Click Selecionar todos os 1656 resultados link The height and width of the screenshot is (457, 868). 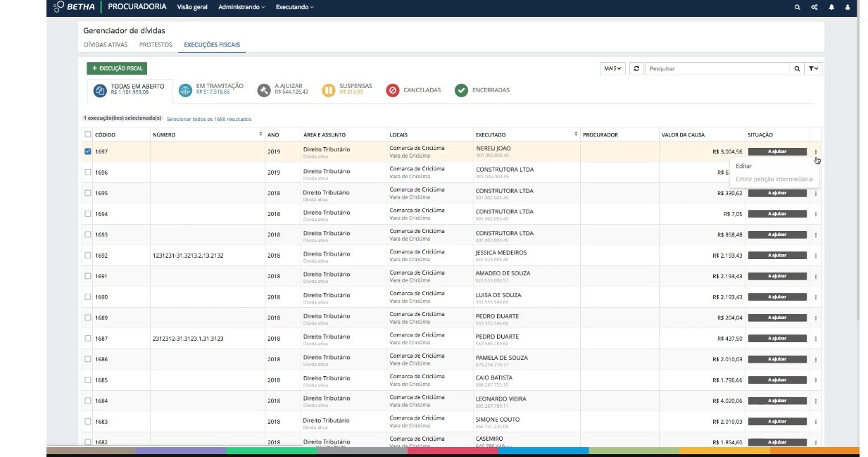[209, 119]
